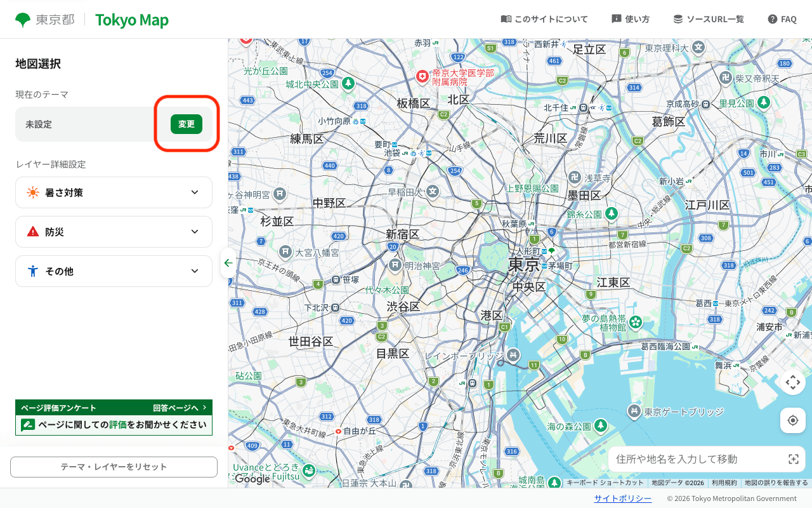Viewport: 812px width, 508px height.
Task: Click the 代々木公園 label
Action: coord(387,290)
